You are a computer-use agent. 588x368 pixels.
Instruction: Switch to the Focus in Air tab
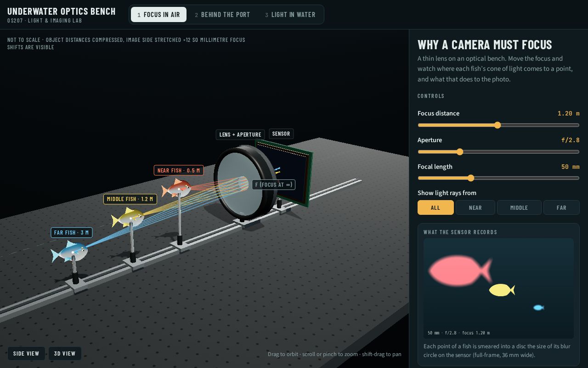(158, 15)
